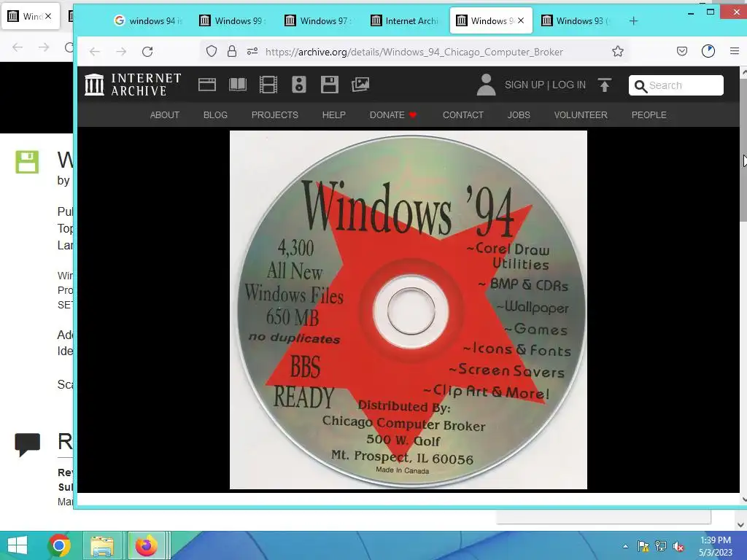Open a new Firefox tab
The height and width of the screenshot is (560, 747).
(x=633, y=21)
